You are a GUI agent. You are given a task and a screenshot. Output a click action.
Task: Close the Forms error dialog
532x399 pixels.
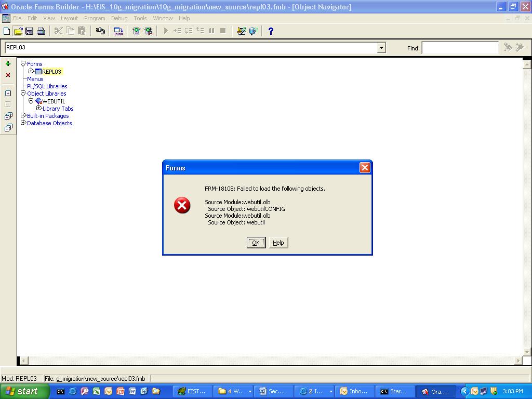click(365, 168)
